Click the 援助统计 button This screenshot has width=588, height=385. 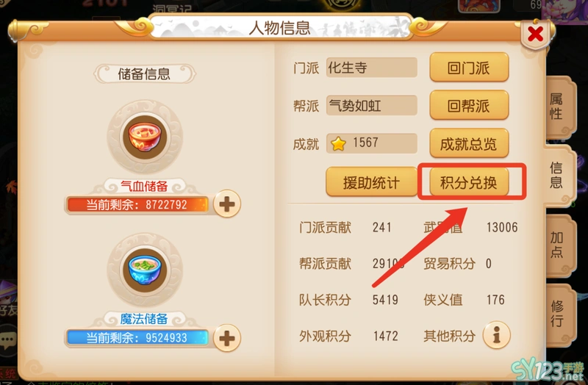click(371, 182)
